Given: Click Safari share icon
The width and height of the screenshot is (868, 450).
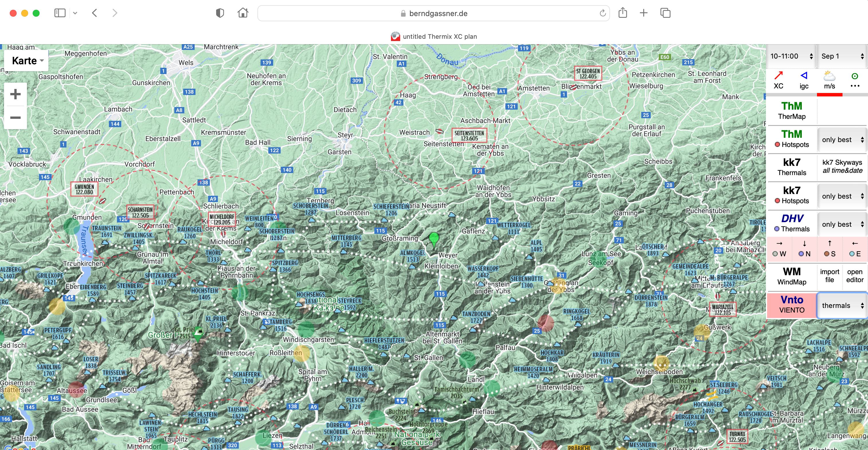Looking at the screenshot, I should pos(622,13).
